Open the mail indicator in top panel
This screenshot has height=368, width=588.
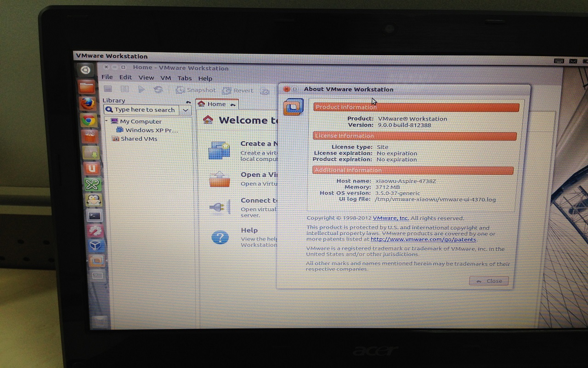(573, 61)
